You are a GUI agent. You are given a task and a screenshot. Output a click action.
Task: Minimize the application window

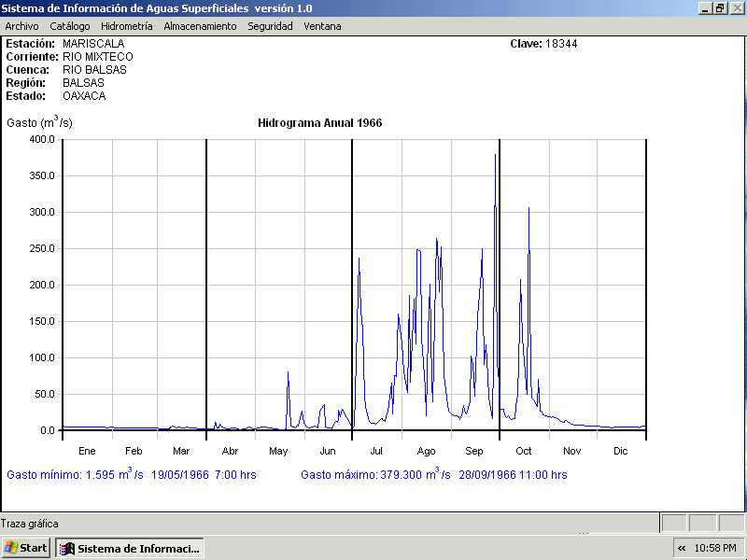(x=705, y=7)
